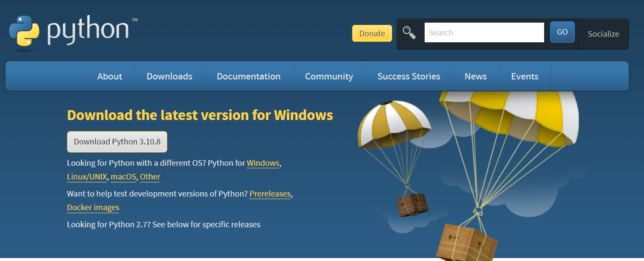Click Download Python 3.10.8 button
The width and height of the screenshot is (644, 261).
(117, 142)
